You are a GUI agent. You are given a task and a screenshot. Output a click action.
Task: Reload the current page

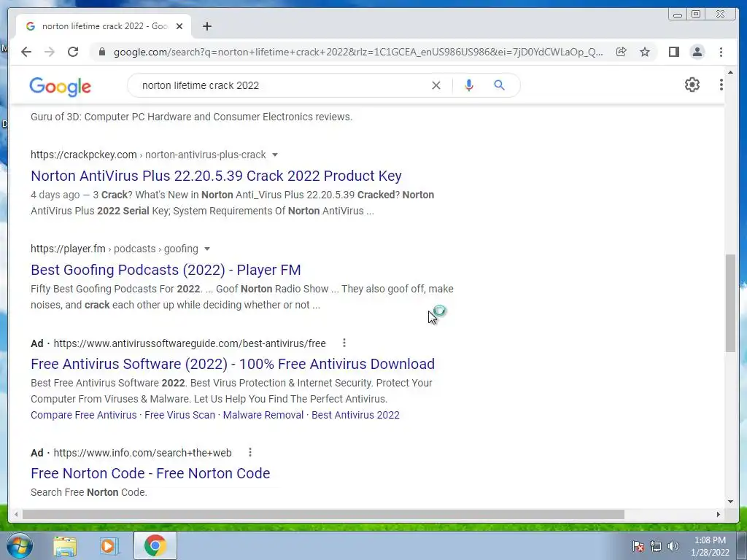tap(73, 52)
